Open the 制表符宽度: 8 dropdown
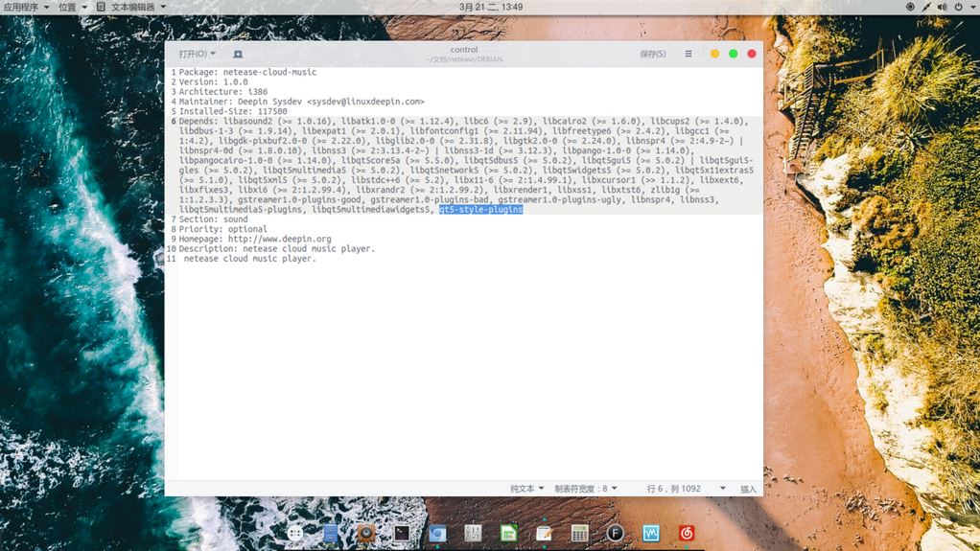 [586, 489]
